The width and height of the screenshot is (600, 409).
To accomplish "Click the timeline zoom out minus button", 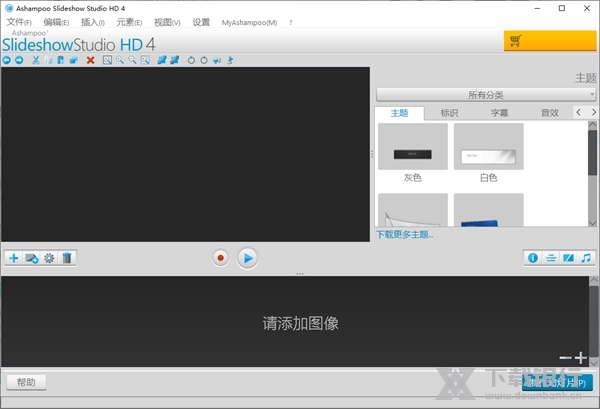I will tap(565, 358).
